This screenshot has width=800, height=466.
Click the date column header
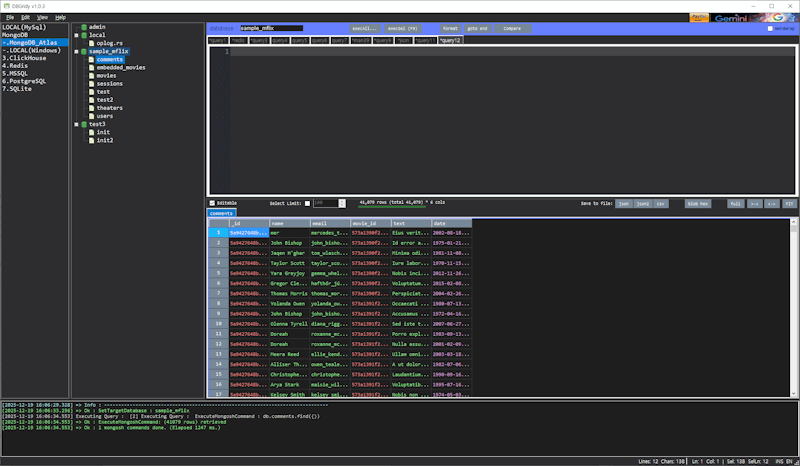[x=452, y=224]
